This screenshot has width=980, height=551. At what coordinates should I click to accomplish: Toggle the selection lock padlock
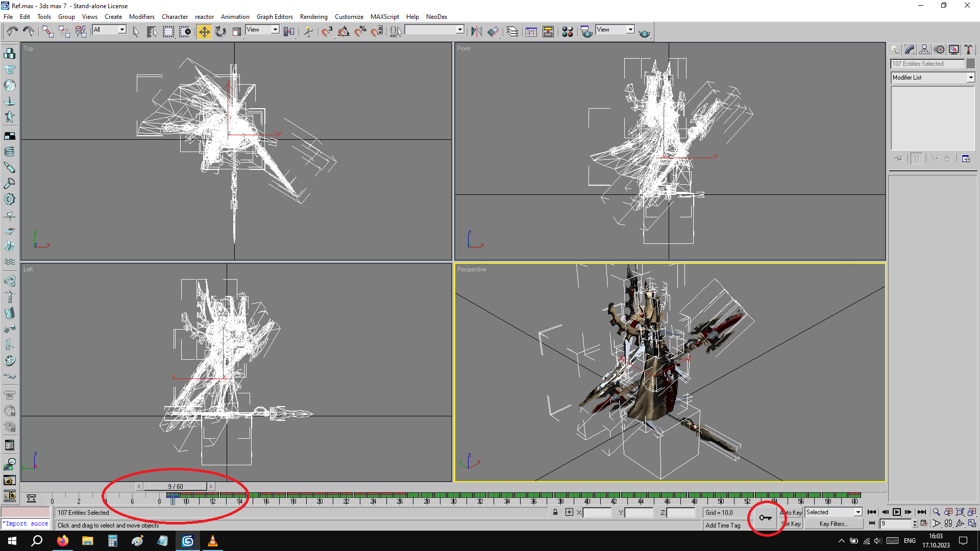555,512
